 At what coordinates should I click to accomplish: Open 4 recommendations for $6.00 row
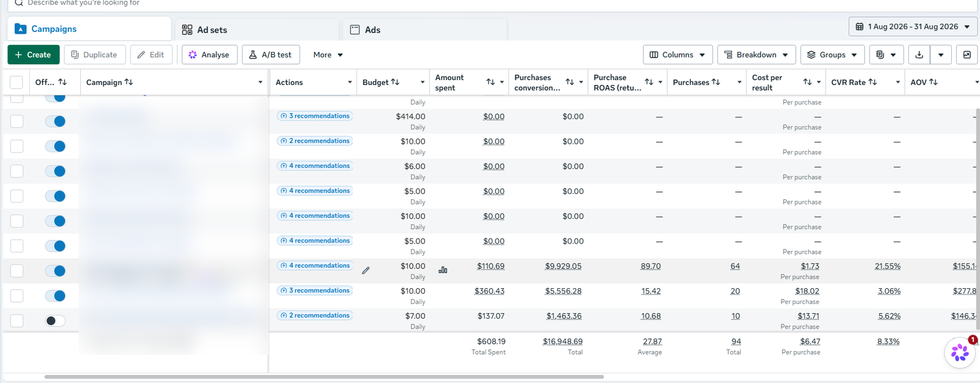click(x=315, y=166)
